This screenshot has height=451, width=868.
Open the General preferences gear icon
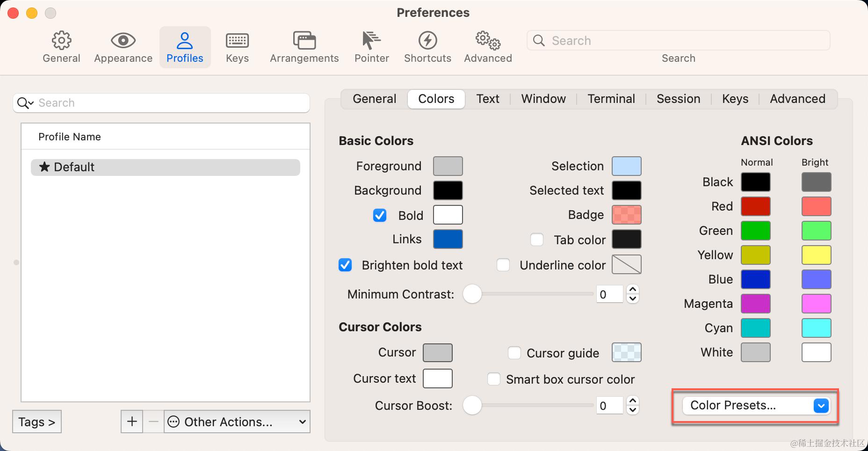61,41
